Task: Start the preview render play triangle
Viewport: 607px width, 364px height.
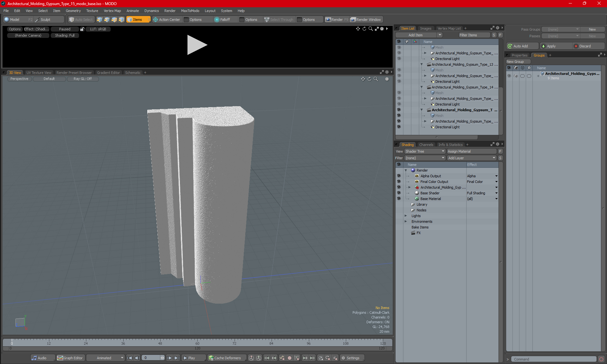Action: click(x=197, y=45)
